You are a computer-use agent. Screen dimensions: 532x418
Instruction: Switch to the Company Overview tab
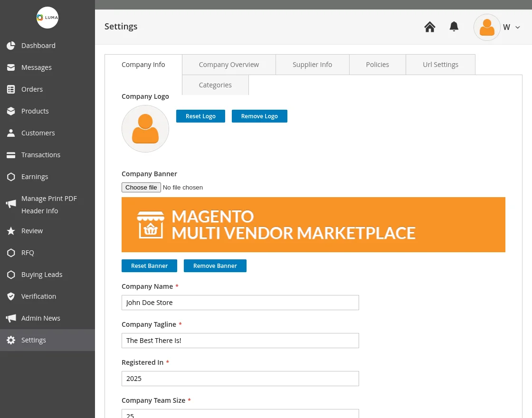[228, 64]
